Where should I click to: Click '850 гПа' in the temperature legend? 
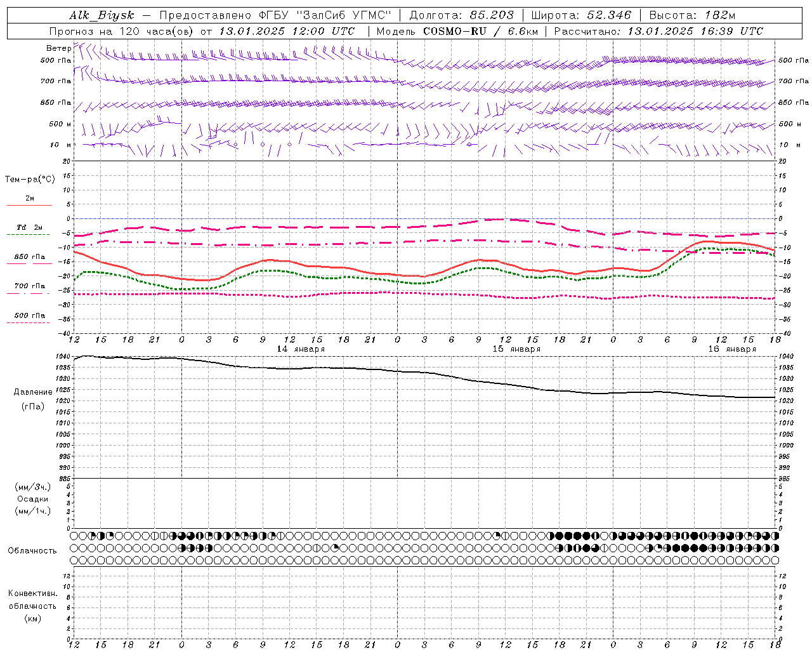coord(30,257)
